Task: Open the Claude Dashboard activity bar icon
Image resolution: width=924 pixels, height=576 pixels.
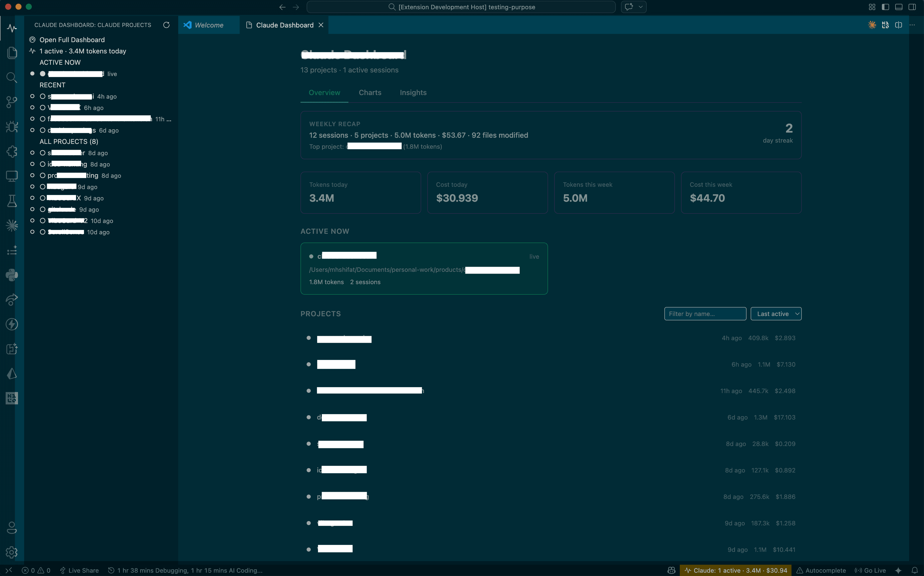Action: coord(12,28)
